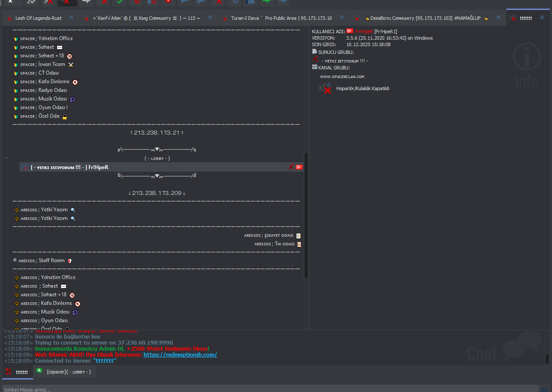
Task: Click the muted microphone icon on Fr!HpeR row
Action: 292,167
